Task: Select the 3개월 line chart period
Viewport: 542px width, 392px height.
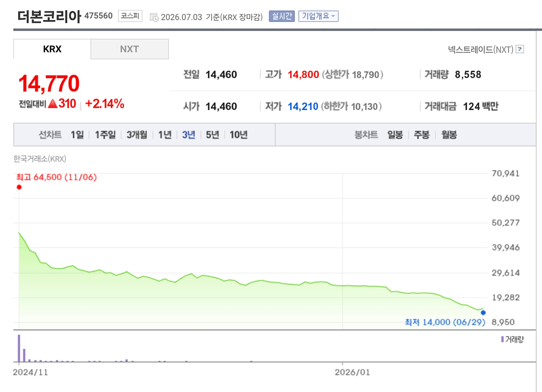Action: point(137,134)
